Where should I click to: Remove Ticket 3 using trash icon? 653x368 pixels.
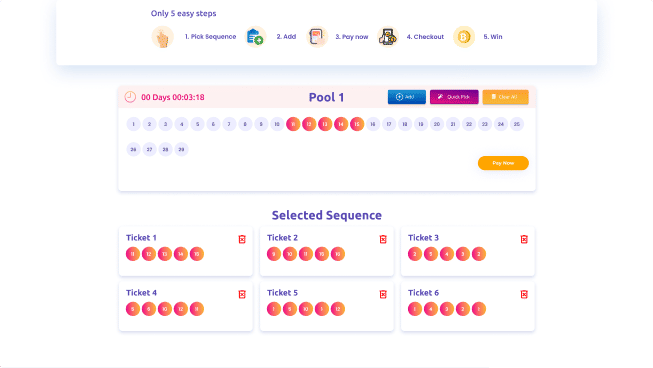click(x=524, y=239)
